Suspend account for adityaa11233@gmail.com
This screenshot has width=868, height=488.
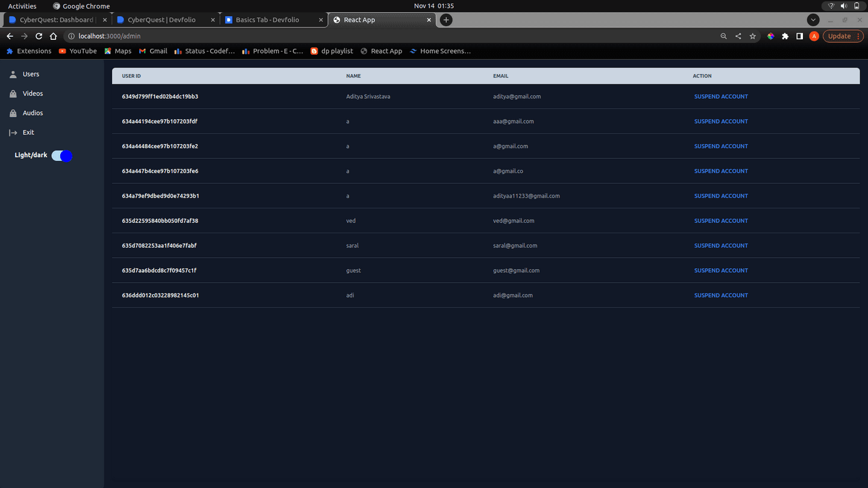coord(721,196)
